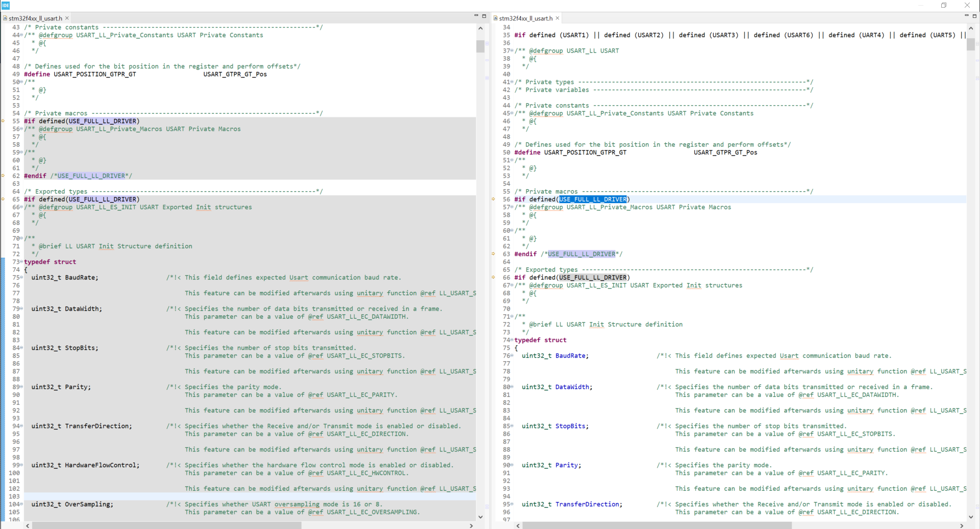Click the yellow marker beside line 55 #if directive
This screenshot has width=980, height=529.
point(3,121)
